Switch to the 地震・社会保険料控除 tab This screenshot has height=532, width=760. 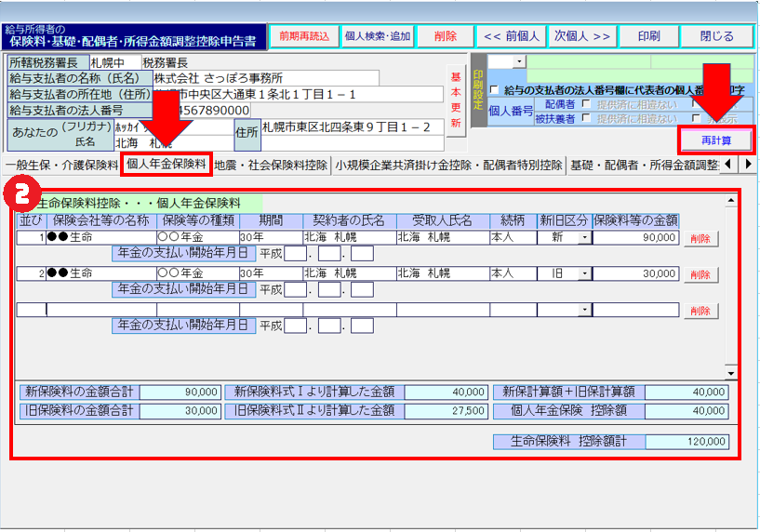271,165
